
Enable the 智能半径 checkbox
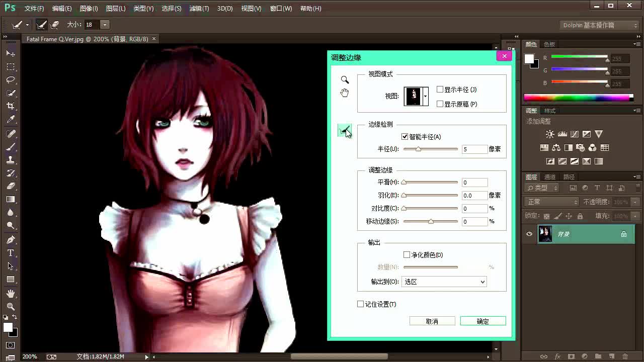point(405,136)
